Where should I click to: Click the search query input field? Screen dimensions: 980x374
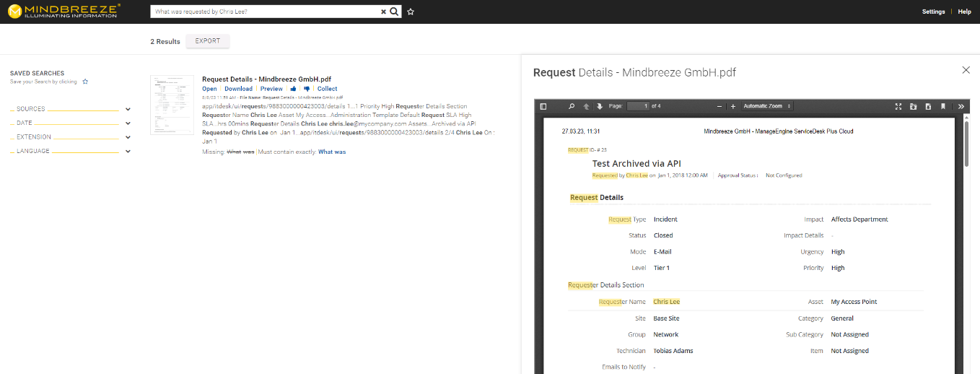pyautogui.click(x=266, y=12)
